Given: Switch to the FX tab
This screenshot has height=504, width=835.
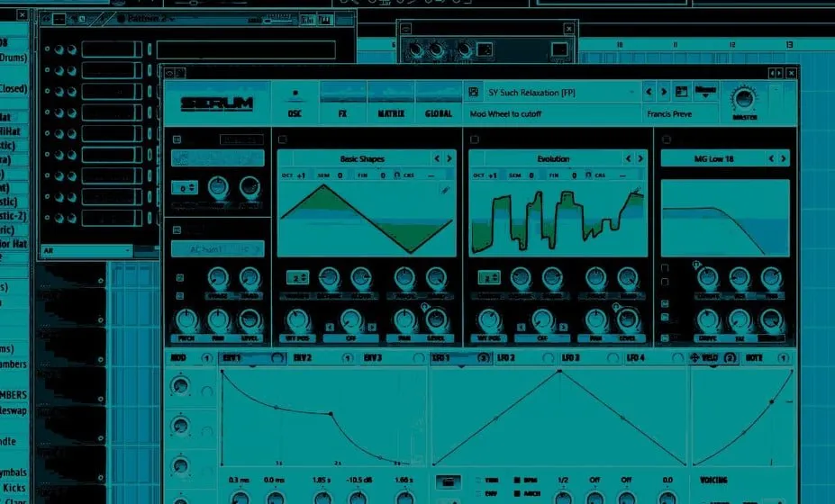Looking at the screenshot, I should [x=342, y=103].
